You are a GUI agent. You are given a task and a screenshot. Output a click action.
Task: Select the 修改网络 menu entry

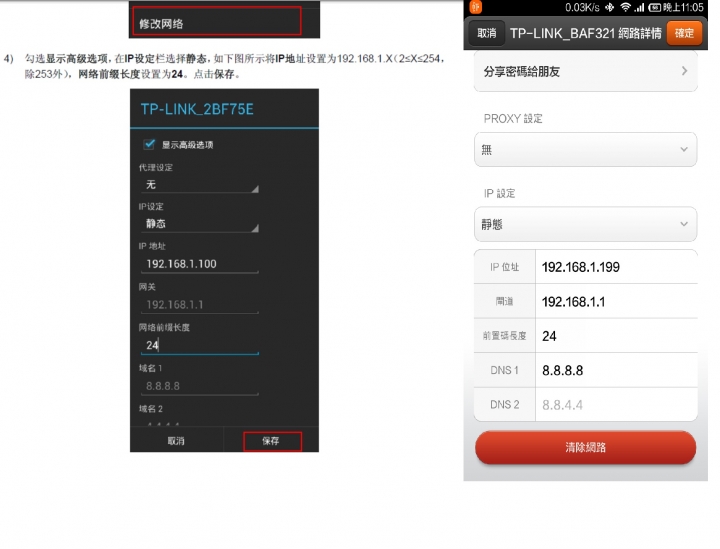coord(217,22)
